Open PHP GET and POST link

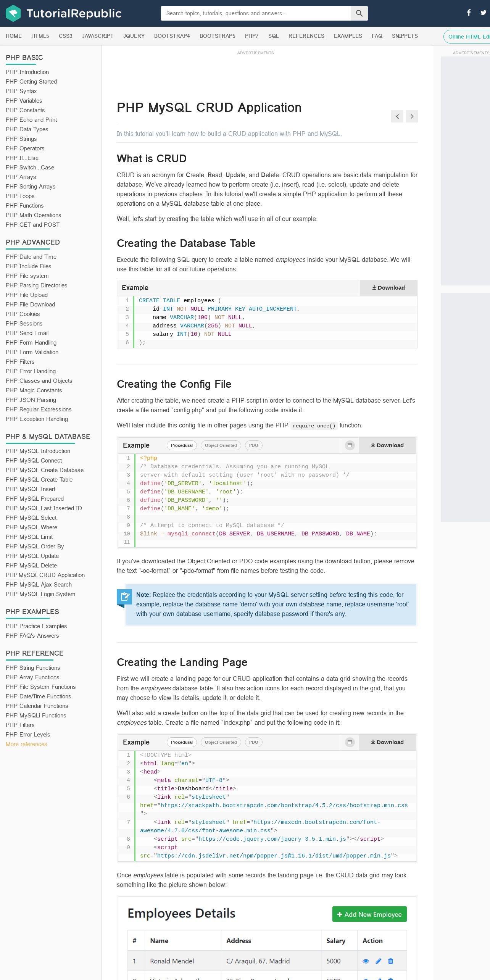pyautogui.click(x=33, y=225)
